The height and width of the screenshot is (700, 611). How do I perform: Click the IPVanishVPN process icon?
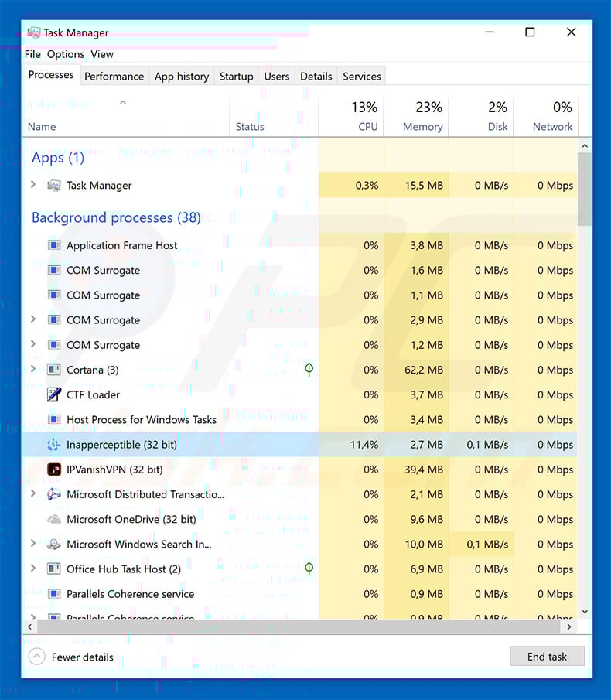54,470
